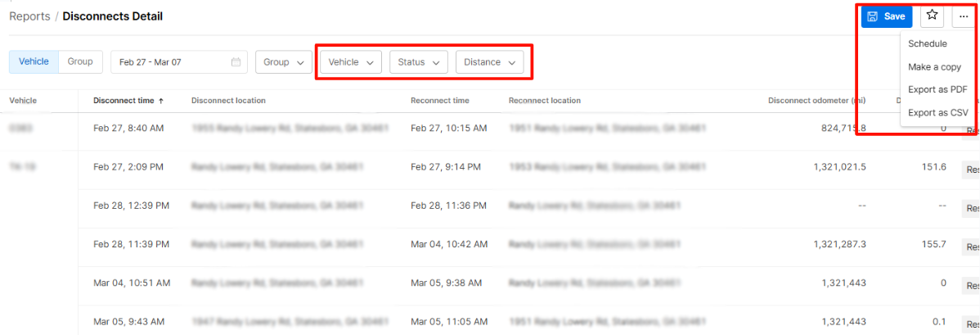Click the Save button
980x335 pixels.
tap(886, 16)
